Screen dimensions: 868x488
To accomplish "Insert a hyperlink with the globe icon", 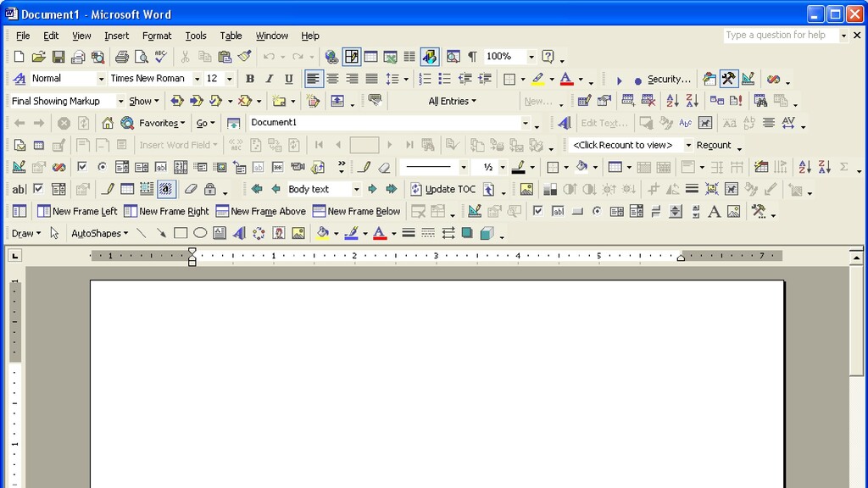I will click(x=331, y=57).
